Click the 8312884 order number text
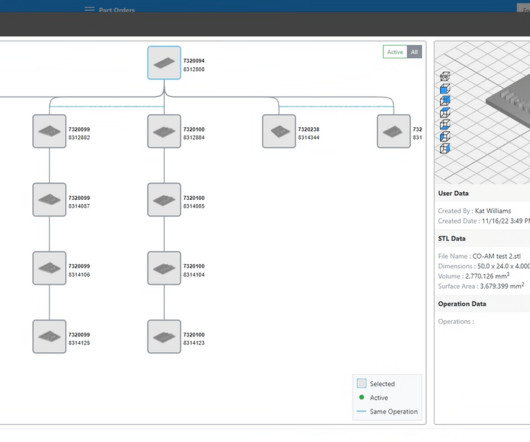This screenshot has height=442, width=530. coord(194,138)
